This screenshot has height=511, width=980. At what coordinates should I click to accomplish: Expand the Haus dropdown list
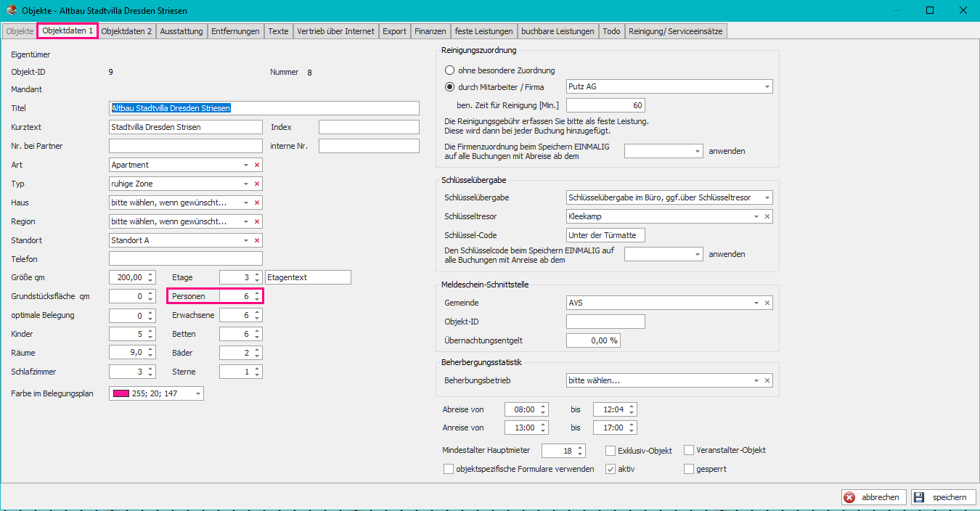[246, 203]
